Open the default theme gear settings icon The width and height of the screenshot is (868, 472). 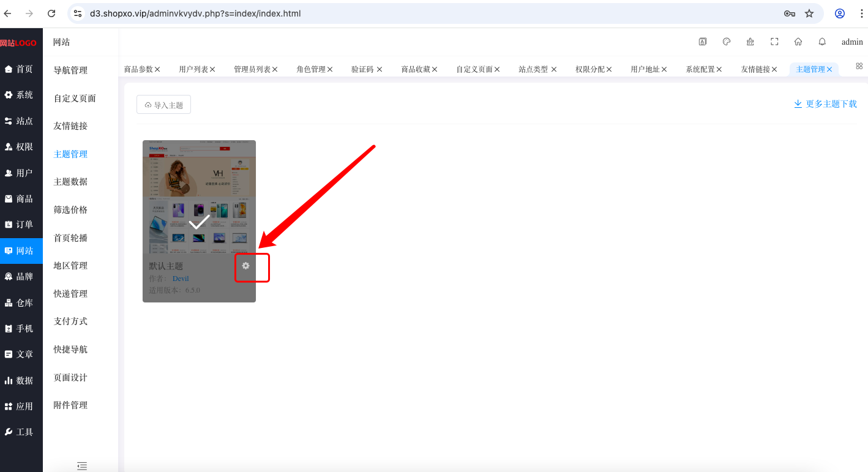point(245,266)
